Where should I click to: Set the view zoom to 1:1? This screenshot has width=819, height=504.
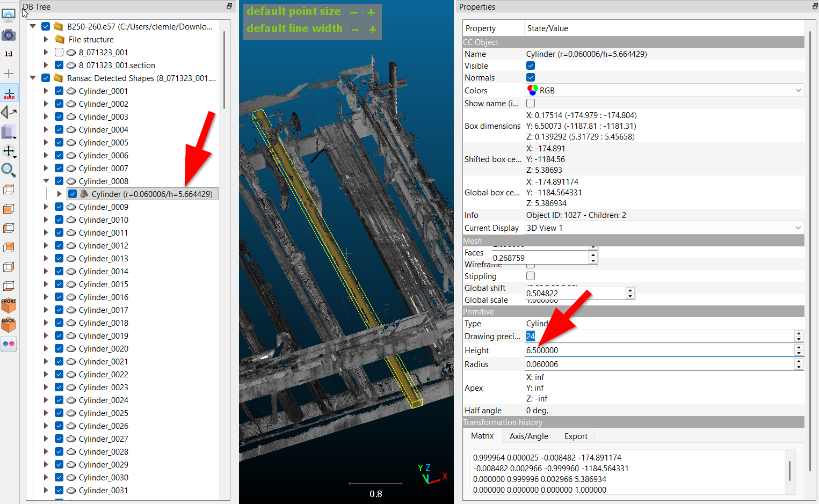click(9, 54)
